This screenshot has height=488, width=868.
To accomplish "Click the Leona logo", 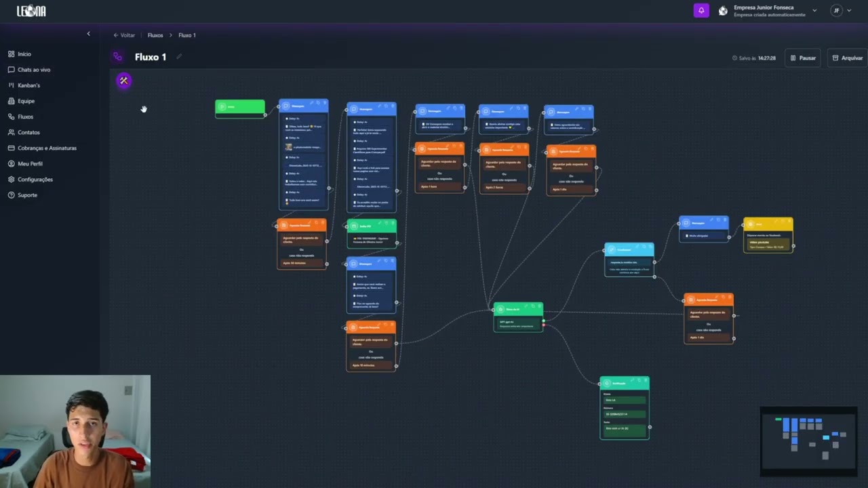I will (x=31, y=11).
